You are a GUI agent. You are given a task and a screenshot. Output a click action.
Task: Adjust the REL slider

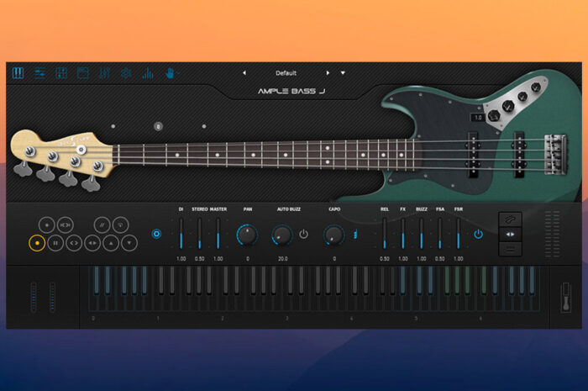tap(385, 234)
